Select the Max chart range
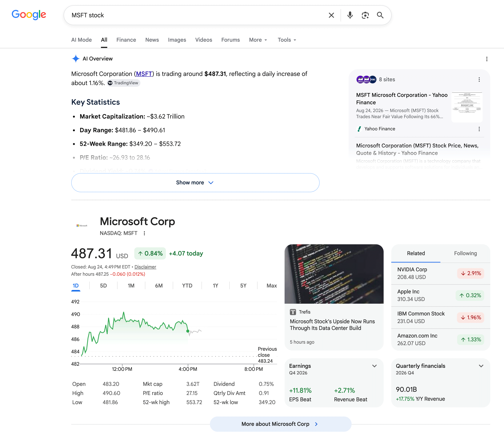504x438 pixels. (272, 286)
